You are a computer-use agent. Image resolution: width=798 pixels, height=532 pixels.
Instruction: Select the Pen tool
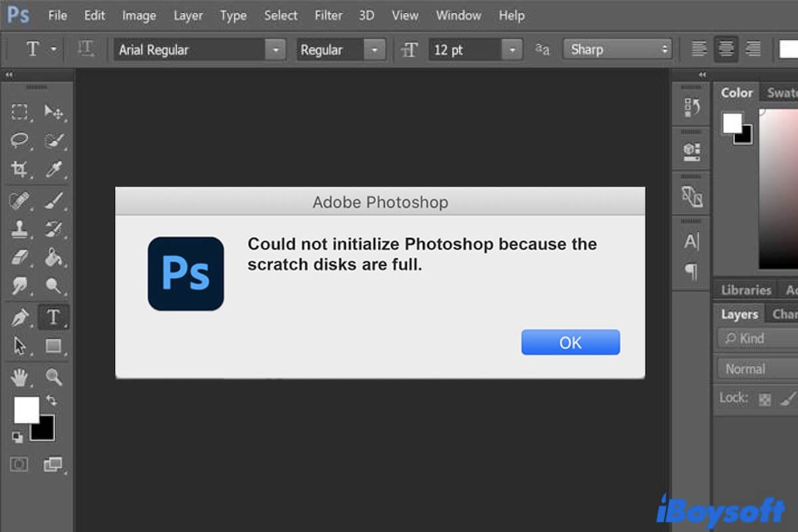point(20,317)
